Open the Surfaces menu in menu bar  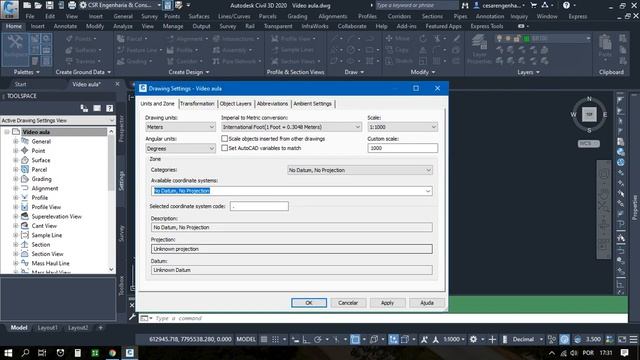point(199,16)
